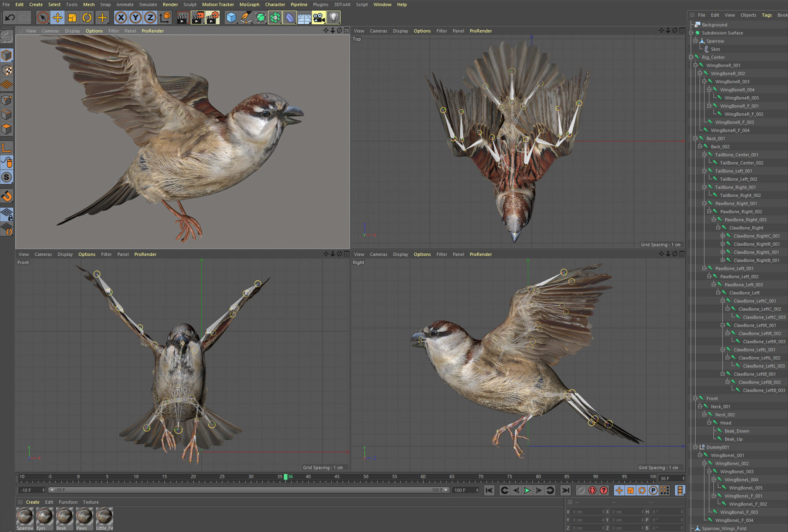Select the Live Selection tool

(x=43, y=17)
